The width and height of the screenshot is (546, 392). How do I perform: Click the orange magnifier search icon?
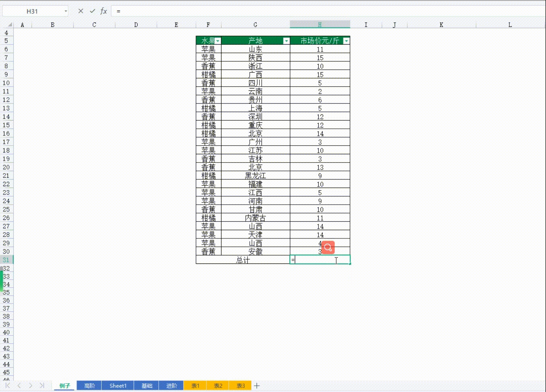328,248
